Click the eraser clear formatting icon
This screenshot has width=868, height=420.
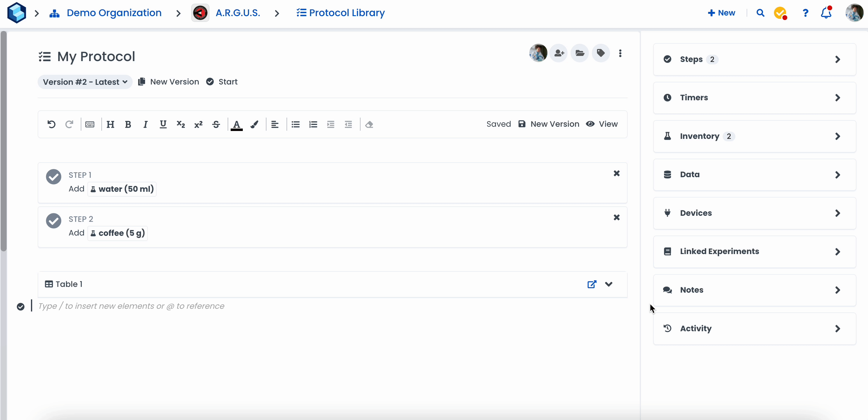point(369,125)
